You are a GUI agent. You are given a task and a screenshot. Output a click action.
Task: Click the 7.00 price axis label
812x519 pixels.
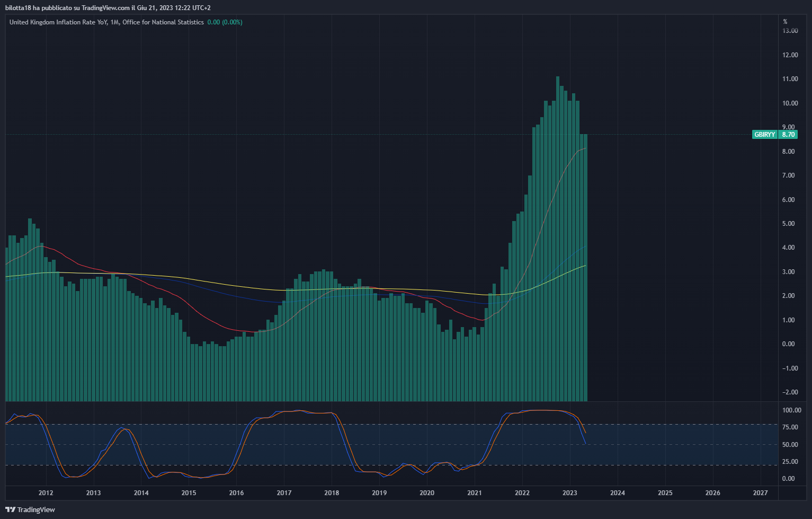[x=789, y=175]
